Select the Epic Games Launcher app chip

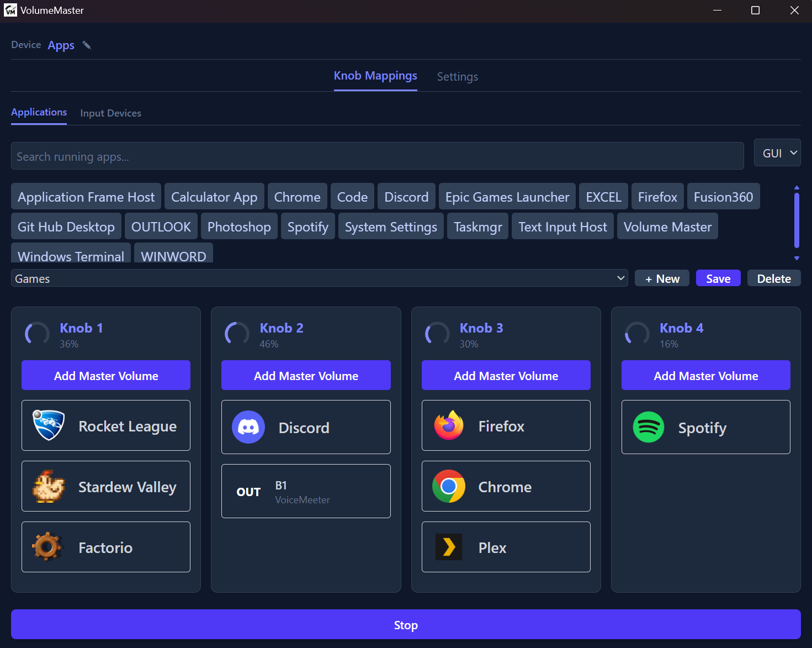507,197
